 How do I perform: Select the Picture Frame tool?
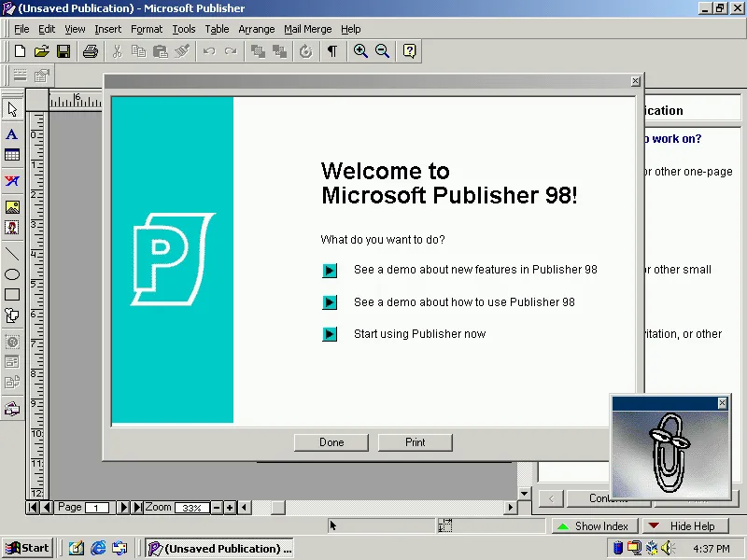pyautogui.click(x=12, y=205)
